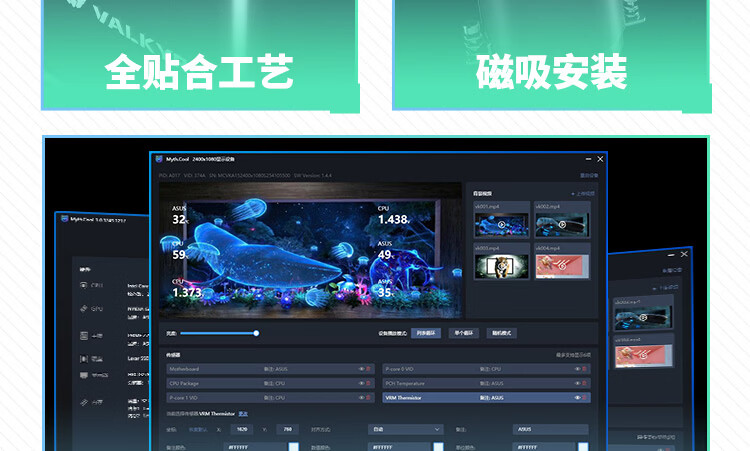Viewport: 750px width, 451px height.
Task: Toggle visibility of the PCH Temperature sensor
Action: (x=577, y=384)
